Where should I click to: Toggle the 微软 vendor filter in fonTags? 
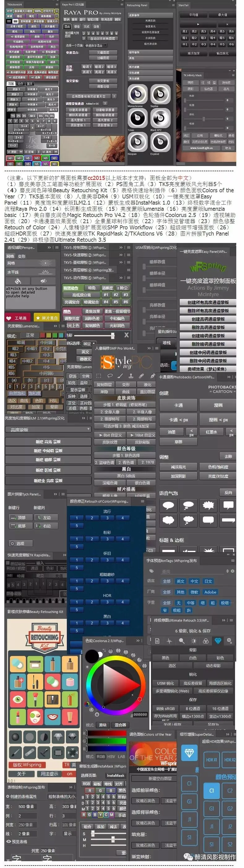click(195, 592)
